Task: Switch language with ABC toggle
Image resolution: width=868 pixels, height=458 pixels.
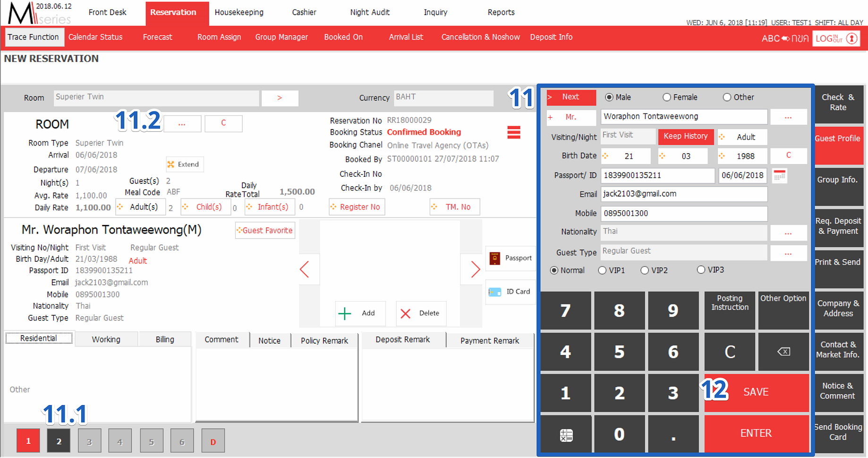Action: (784, 38)
